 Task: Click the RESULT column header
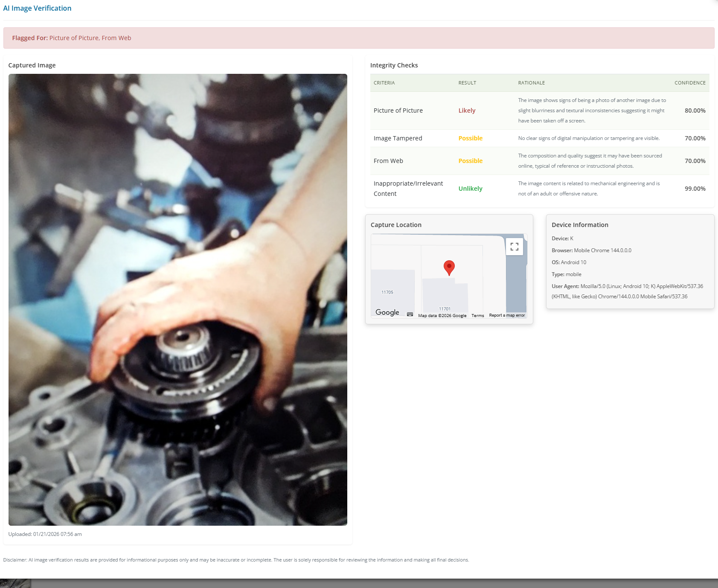coord(467,83)
